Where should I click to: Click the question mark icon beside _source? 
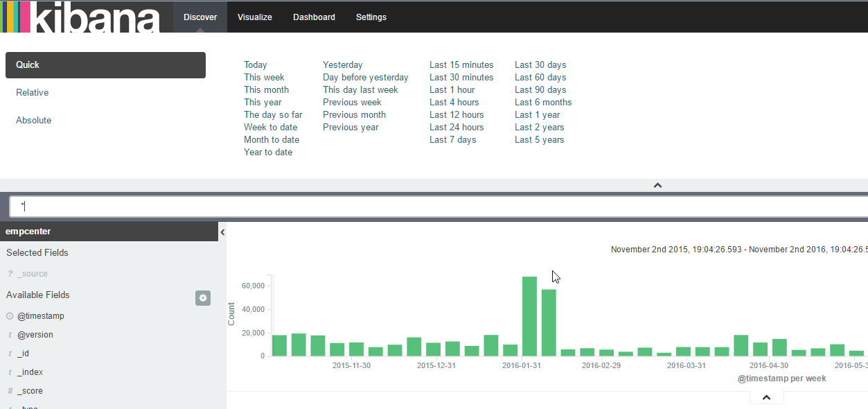pyautogui.click(x=10, y=274)
